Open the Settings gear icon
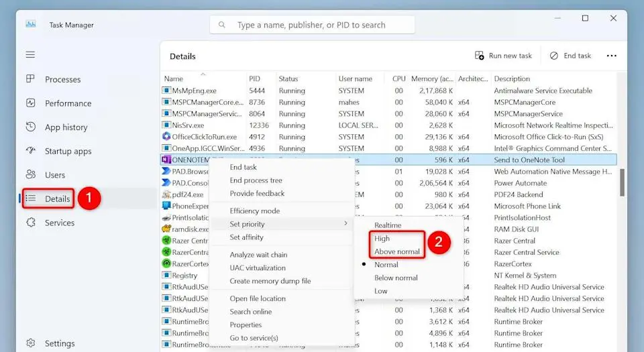 click(x=30, y=343)
